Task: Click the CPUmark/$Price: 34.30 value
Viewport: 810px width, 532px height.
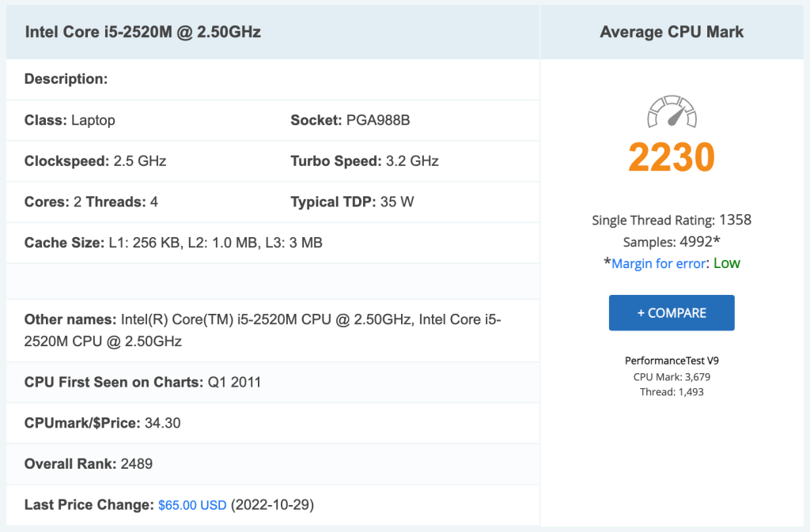Action: pos(102,423)
